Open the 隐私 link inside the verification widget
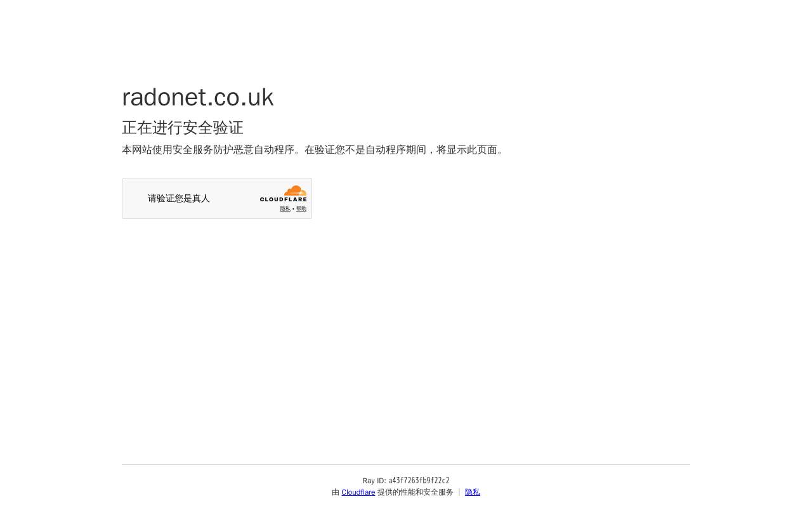The width and height of the screenshot is (812, 508). click(285, 209)
